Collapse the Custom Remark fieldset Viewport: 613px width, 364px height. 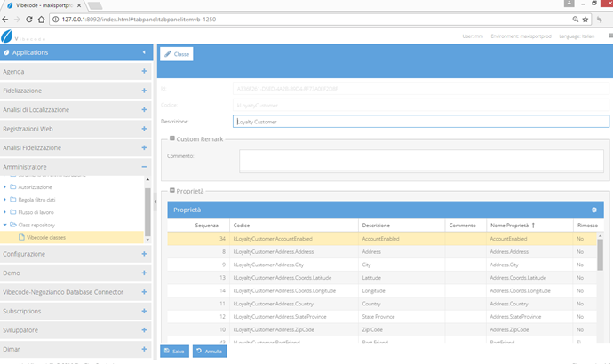172,138
